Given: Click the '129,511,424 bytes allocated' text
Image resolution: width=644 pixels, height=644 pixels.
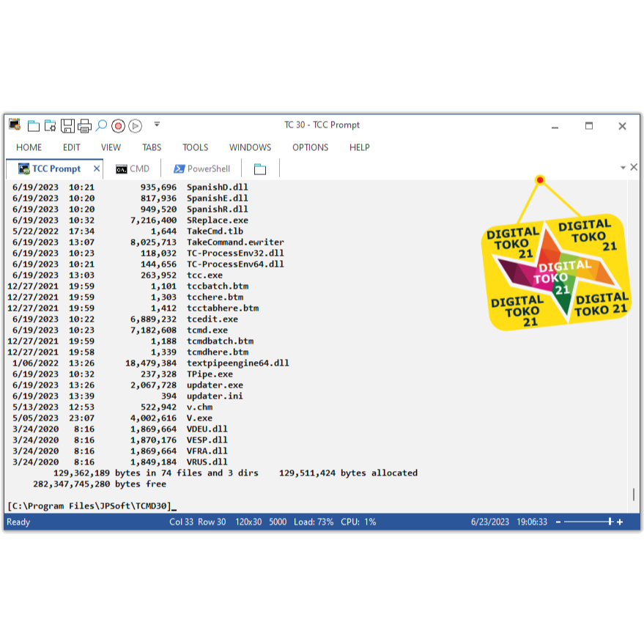Looking at the screenshot, I should pos(348,473).
